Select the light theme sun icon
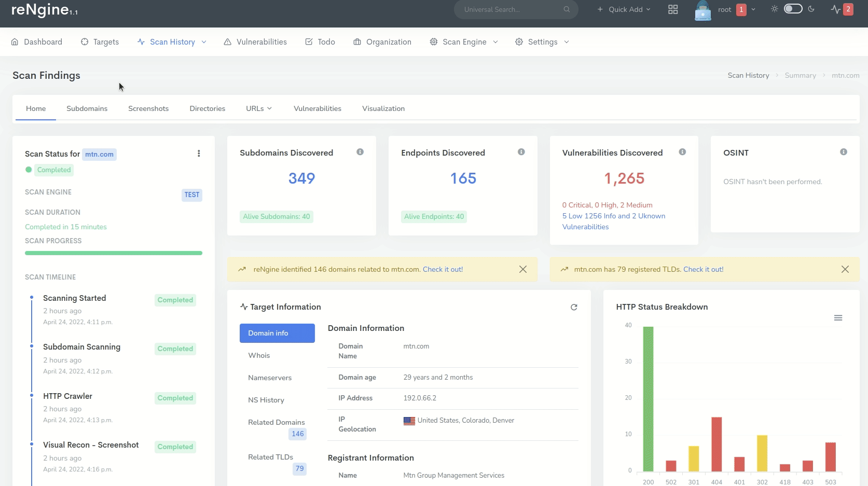Image resolution: width=868 pixels, height=486 pixels. point(775,9)
